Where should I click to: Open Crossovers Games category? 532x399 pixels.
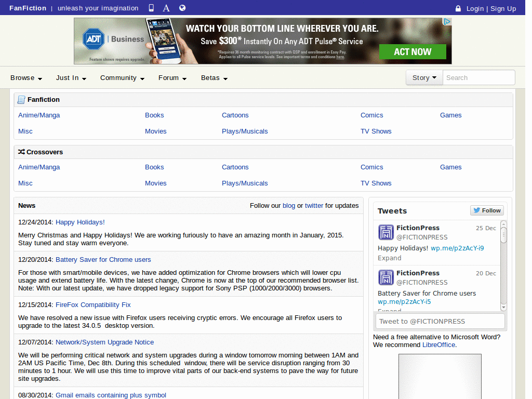[450, 167]
